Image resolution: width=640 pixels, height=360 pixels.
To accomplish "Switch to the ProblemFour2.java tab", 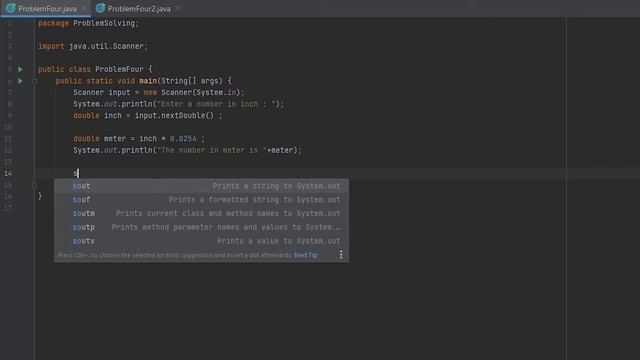I will point(139,9).
